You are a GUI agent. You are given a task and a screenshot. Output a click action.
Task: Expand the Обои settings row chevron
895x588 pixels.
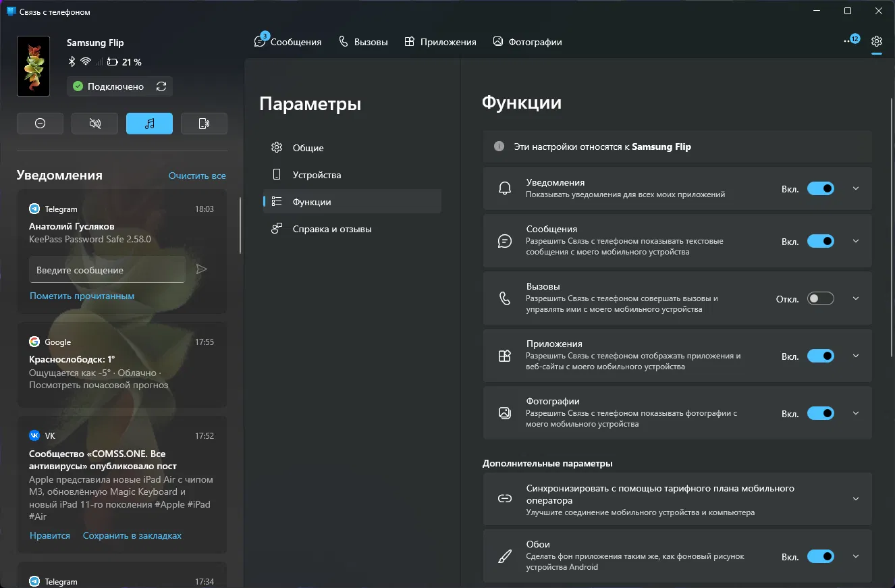point(856,556)
